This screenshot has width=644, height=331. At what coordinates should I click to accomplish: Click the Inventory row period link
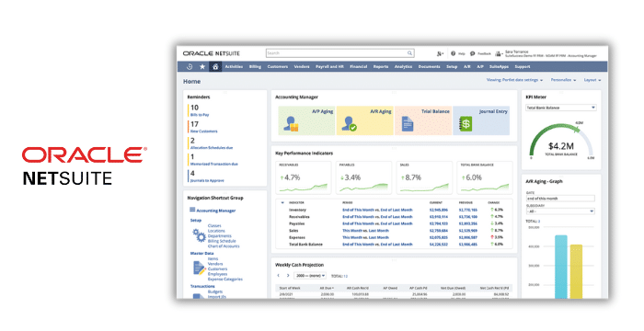click(377, 210)
